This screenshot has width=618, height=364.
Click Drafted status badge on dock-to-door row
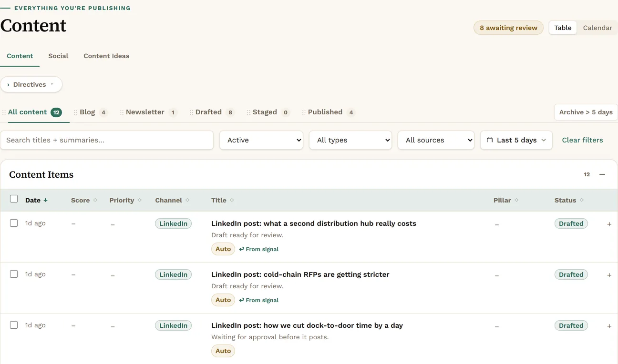[x=571, y=325]
